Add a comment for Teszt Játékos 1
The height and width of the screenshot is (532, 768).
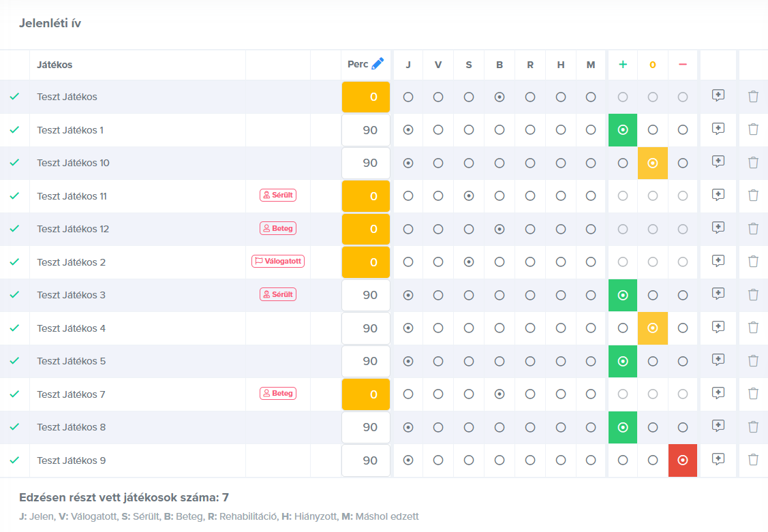point(718,129)
